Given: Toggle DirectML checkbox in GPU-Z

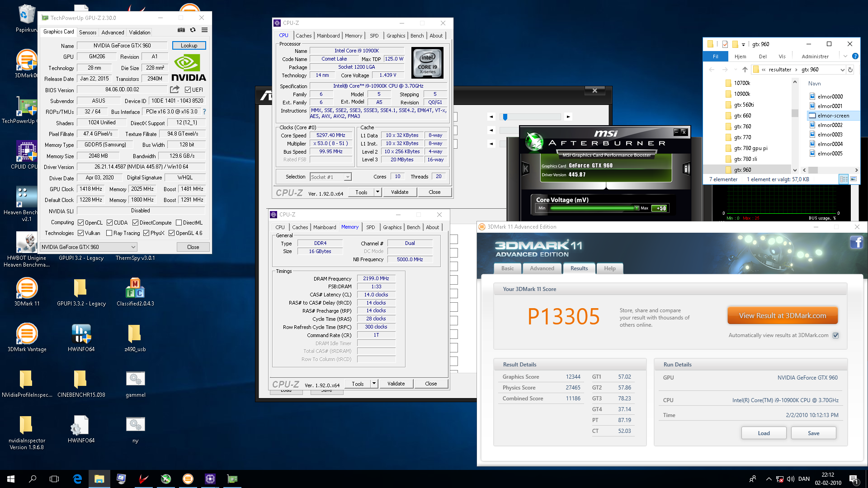Looking at the screenshot, I should (x=179, y=223).
